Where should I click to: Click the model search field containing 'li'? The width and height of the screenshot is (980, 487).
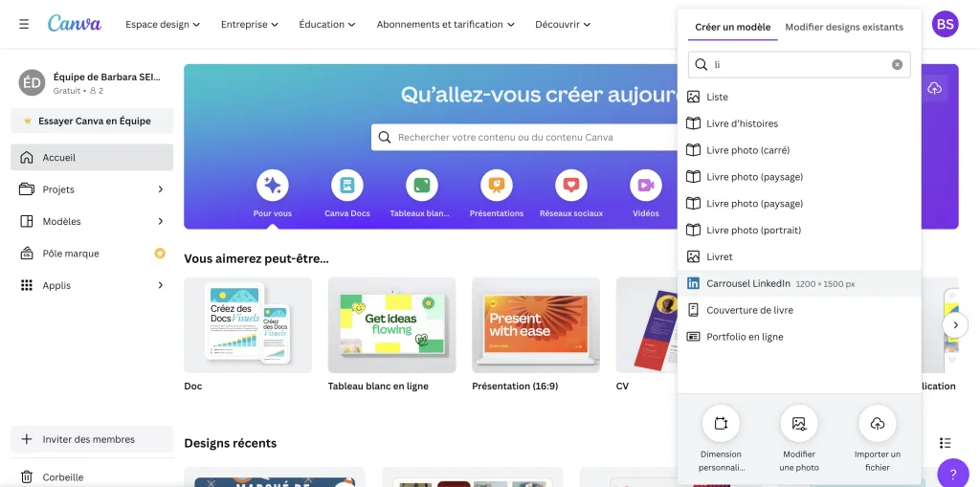pyautogui.click(x=799, y=64)
